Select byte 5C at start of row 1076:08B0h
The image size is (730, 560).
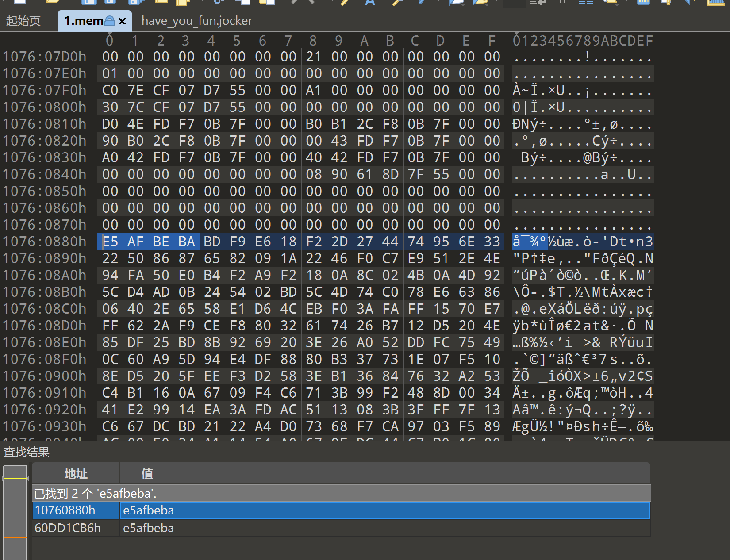pos(110,292)
